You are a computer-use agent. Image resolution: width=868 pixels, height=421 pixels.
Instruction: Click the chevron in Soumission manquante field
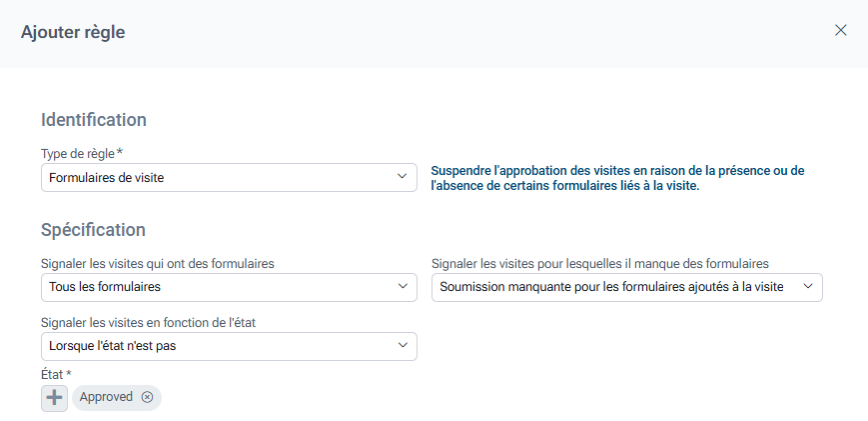(808, 287)
